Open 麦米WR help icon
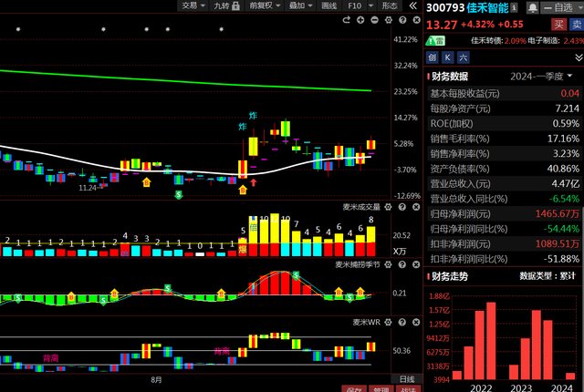 (x=402, y=323)
